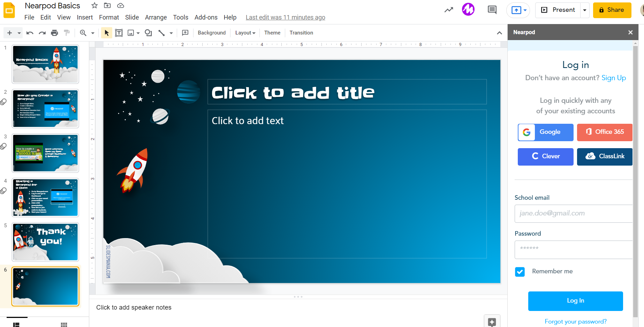The height and width of the screenshot is (327, 644).
Task: Select the paint format tool
Action: 67,33
